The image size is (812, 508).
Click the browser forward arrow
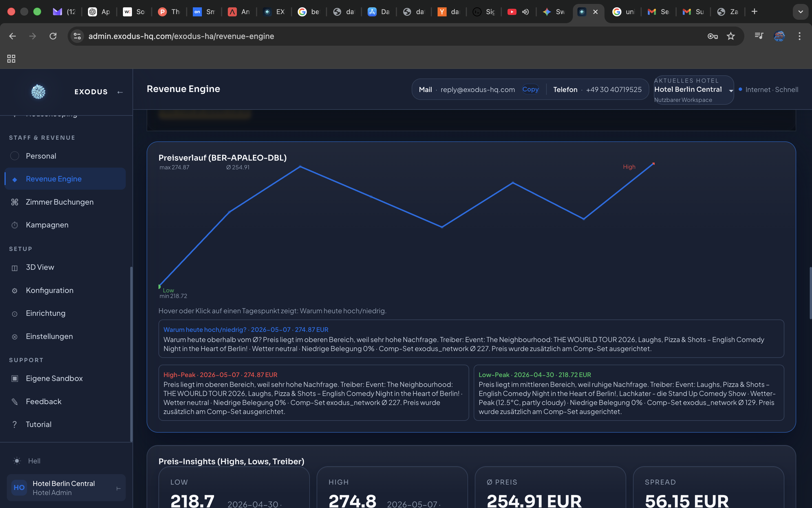point(32,36)
